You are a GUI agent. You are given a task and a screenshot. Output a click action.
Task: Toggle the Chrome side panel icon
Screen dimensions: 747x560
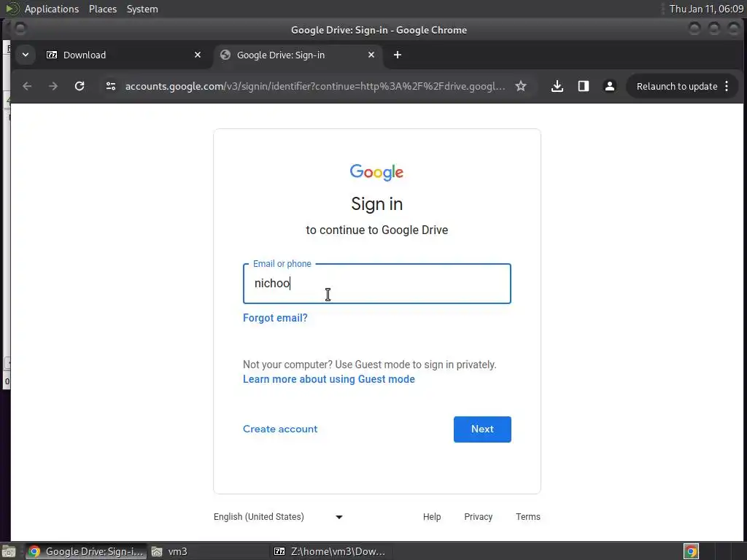tap(583, 86)
